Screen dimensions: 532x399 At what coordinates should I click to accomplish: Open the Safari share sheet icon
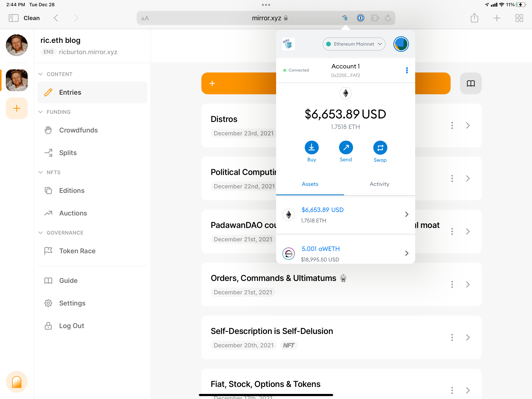474,18
